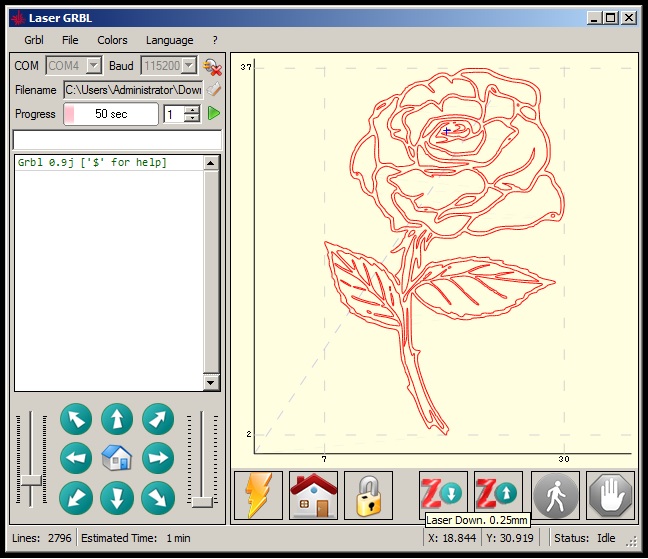Click the walking man resume icon
This screenshot has height=559, width=648.
[555, 495]
